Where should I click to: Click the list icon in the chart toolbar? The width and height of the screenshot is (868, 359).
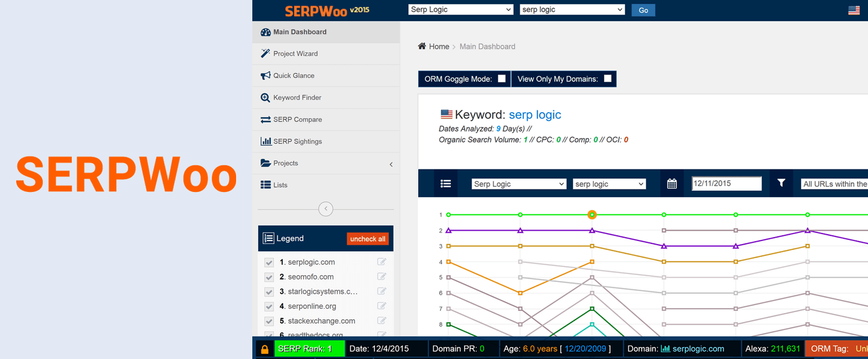click(x=446, y=184)
